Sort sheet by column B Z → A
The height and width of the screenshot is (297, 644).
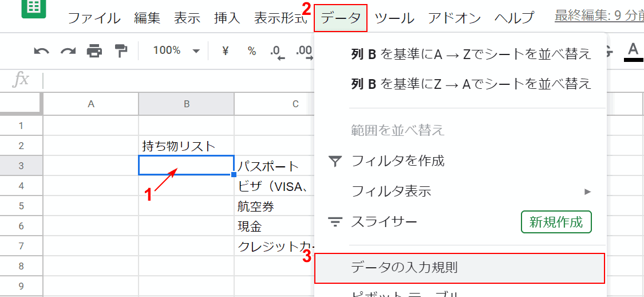[460, 84]
